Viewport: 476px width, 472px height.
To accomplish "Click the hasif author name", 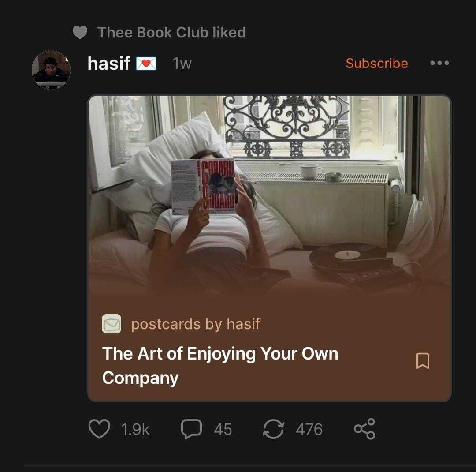I will tap(109, 64).
